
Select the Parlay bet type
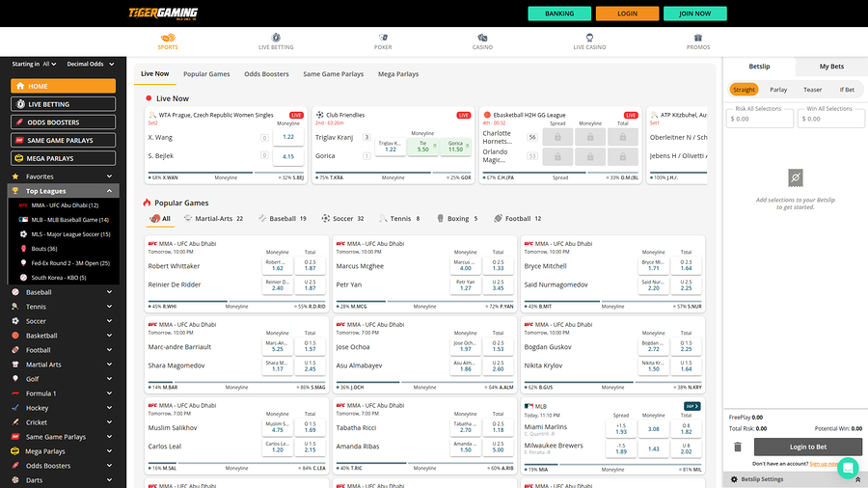click(x=778, y=90)
